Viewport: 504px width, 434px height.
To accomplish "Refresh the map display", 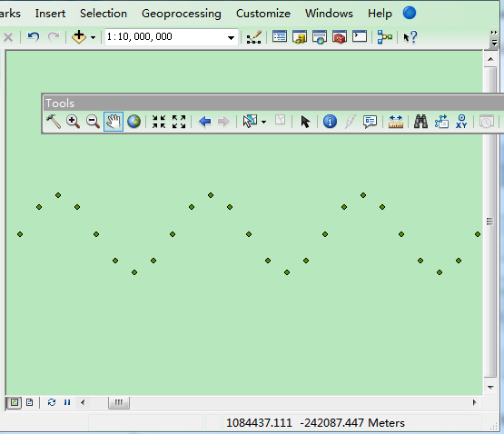I will coord(52,402).
